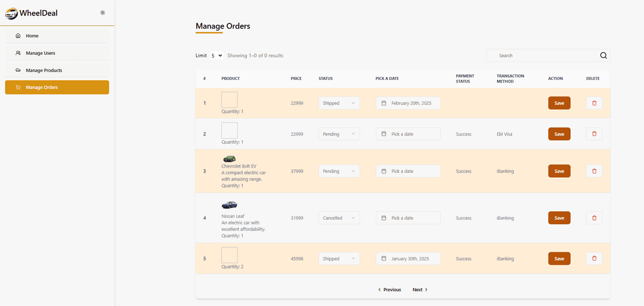This screenshot has height=306, width=644.
Task: Open Cancelled status dropdown for Nissan Leaf
Action: [x=339, y=218]
